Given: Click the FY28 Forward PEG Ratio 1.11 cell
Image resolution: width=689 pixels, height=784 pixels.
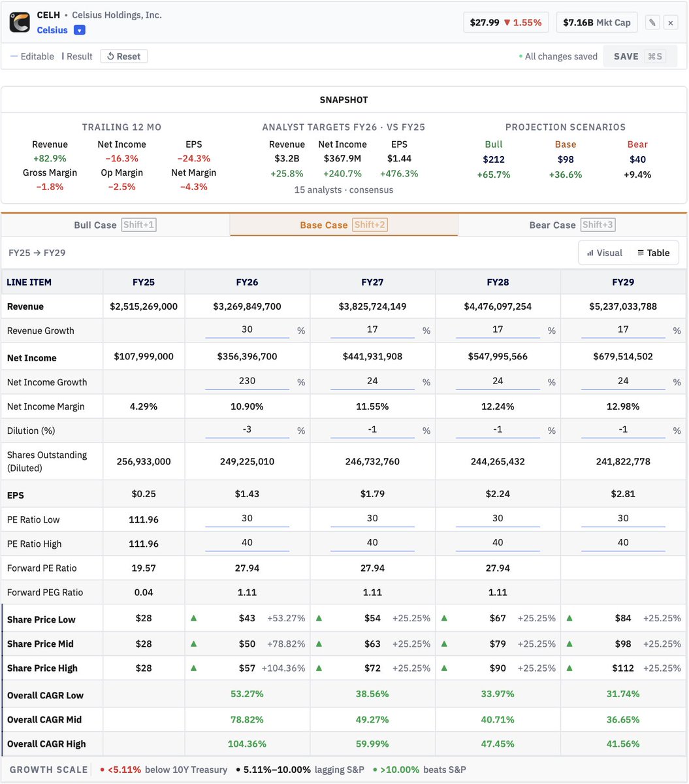Looking at the screenshot, I should pos(498,592).
